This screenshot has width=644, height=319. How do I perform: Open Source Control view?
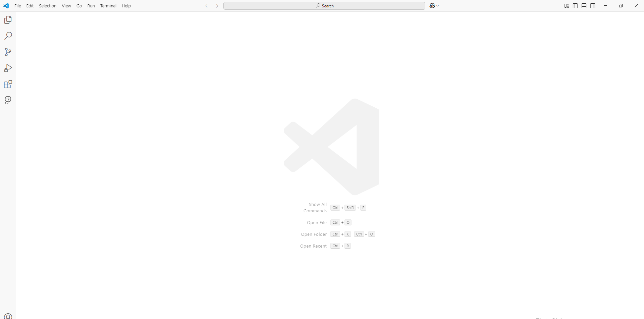pos(8,52)
